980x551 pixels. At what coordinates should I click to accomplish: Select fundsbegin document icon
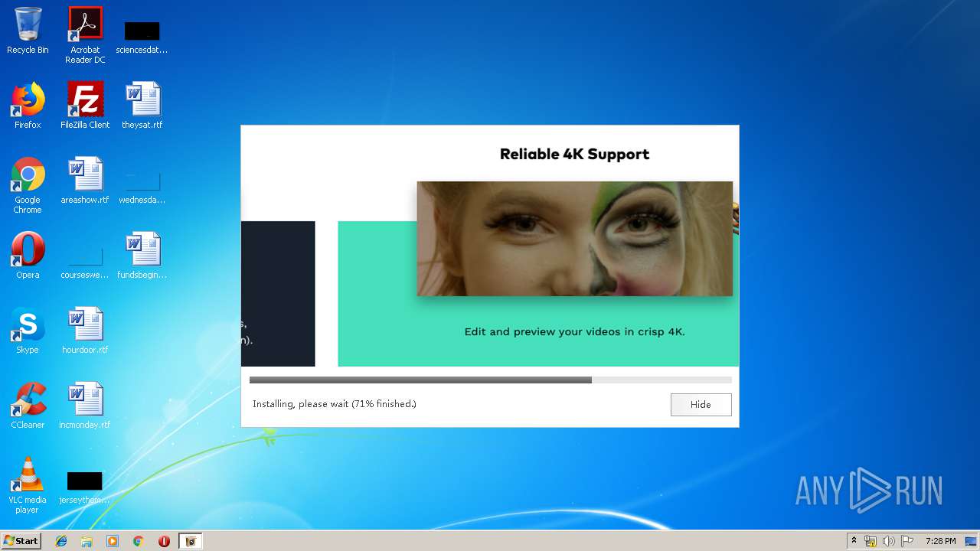point(142,256)
